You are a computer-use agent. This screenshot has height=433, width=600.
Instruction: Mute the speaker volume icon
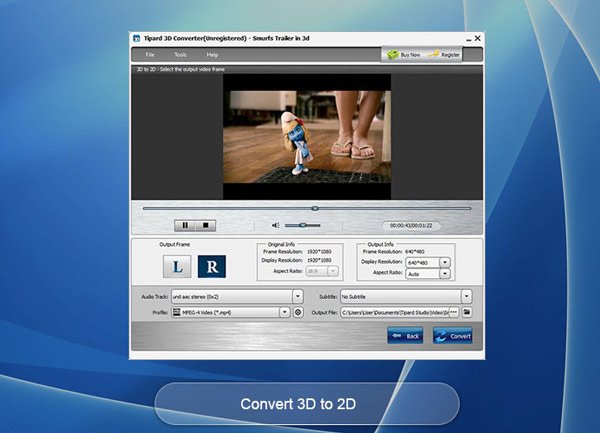pyautogui.click(x=276, y=225)
